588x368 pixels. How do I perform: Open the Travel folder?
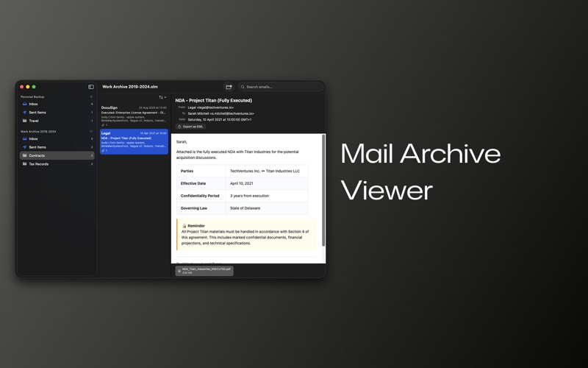[x=57, y=121]
